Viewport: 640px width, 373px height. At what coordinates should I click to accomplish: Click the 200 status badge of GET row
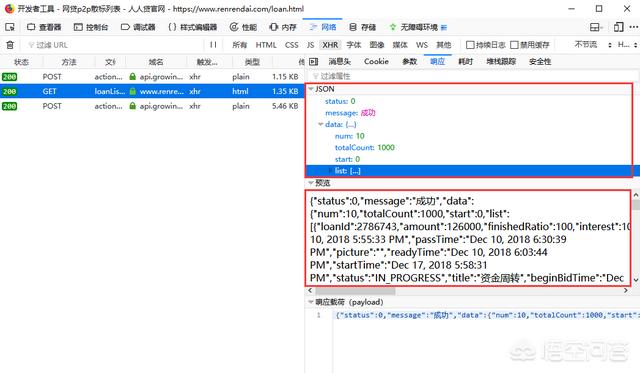pos(9,91)
